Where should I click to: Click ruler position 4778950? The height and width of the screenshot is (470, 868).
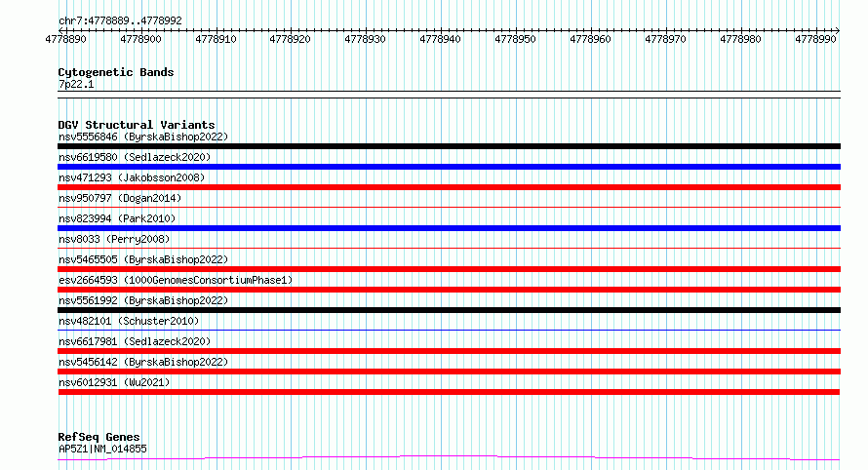tap(515, 39)
